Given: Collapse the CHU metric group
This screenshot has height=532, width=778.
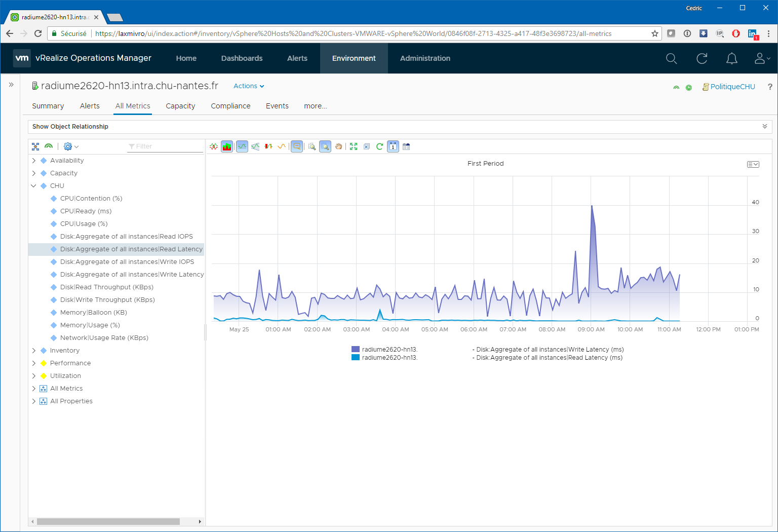Looking at the screenshot, I should click(34, 186).
